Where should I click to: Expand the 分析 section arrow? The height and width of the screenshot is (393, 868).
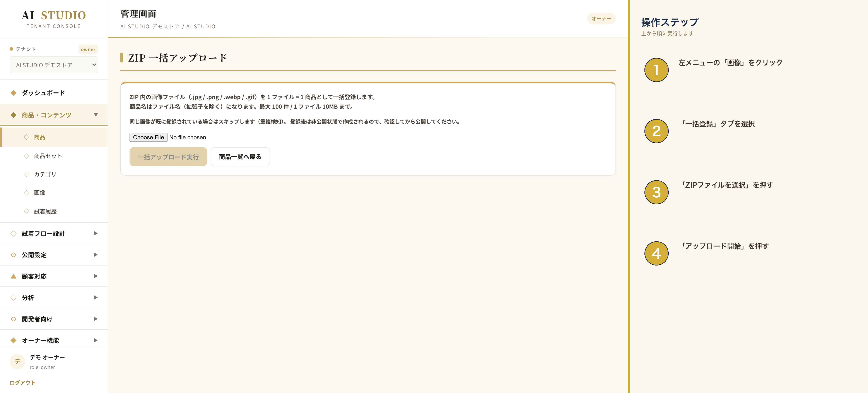point(96,298)
